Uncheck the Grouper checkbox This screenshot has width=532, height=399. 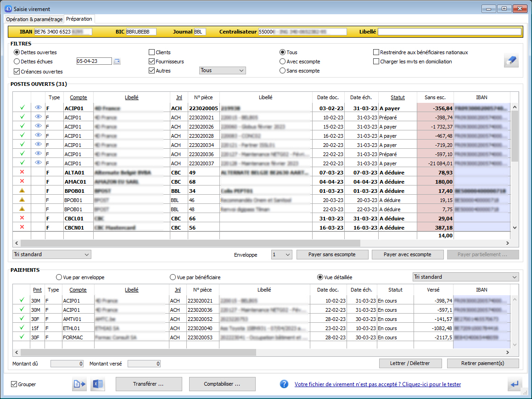click(14, 384)
